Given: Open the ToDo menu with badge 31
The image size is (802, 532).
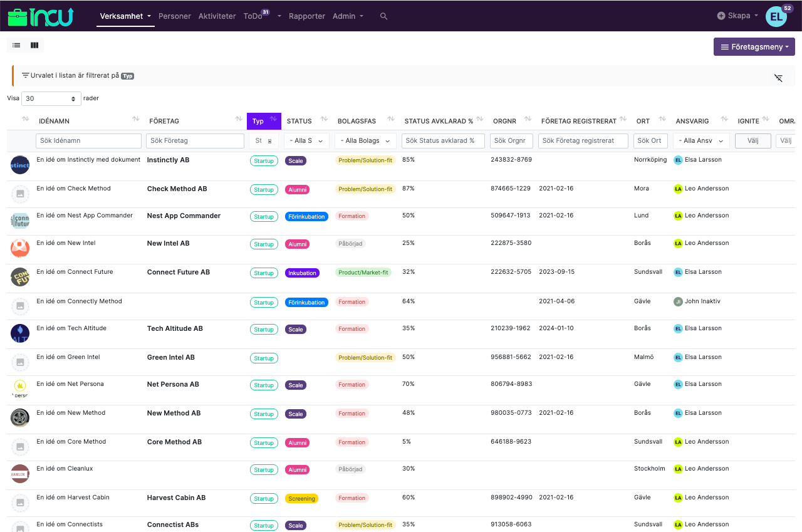Looking at the screenshot, I should [253, 16].
